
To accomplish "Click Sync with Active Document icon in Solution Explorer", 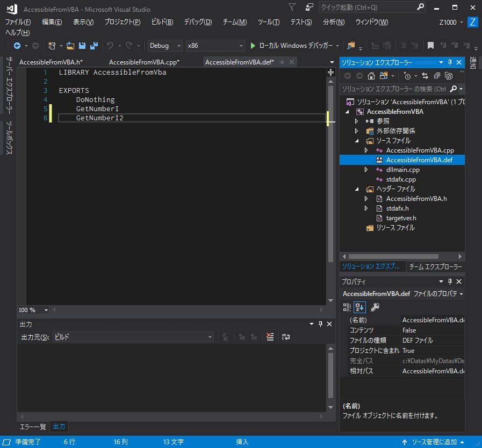I will pos(425,76).
